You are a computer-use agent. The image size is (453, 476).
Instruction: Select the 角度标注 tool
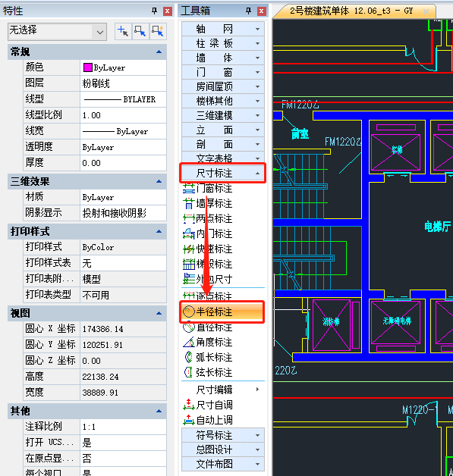pos(208,342)
